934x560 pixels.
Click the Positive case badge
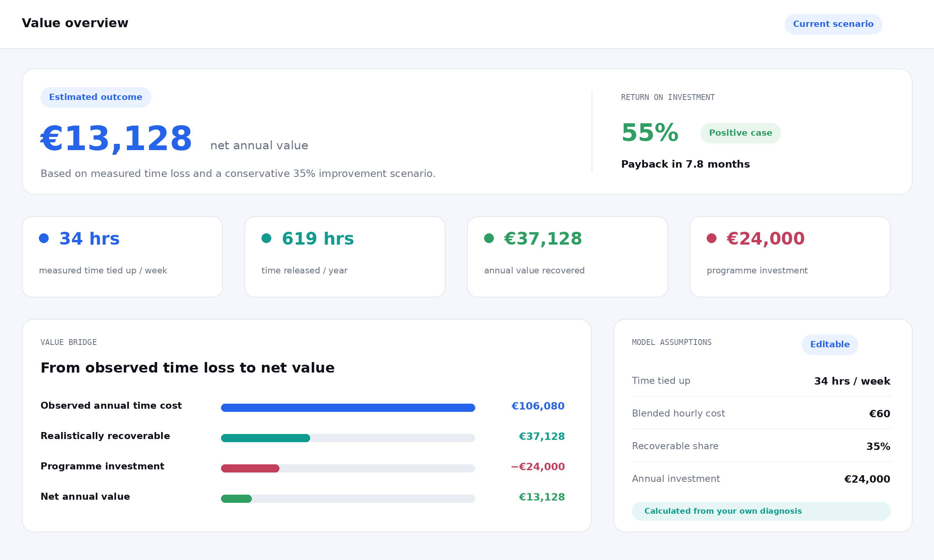(x=741, y=133)
